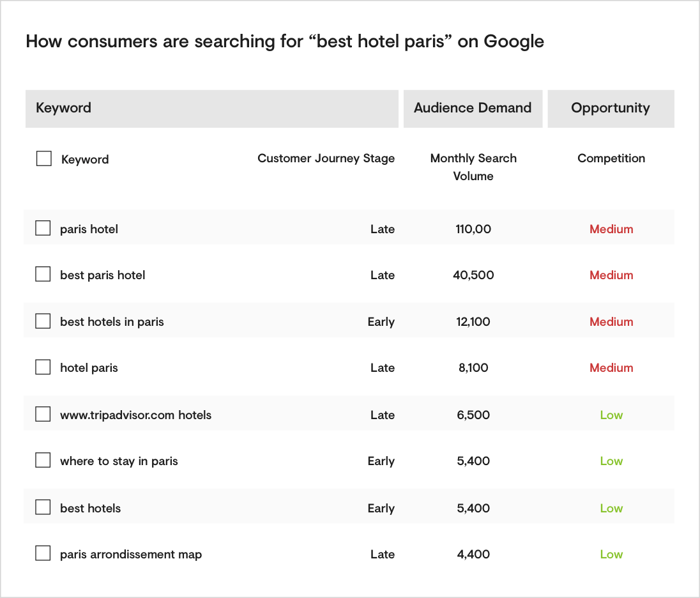
Task: Click Low competition for best hotels
Action: [x=611, y=508]
